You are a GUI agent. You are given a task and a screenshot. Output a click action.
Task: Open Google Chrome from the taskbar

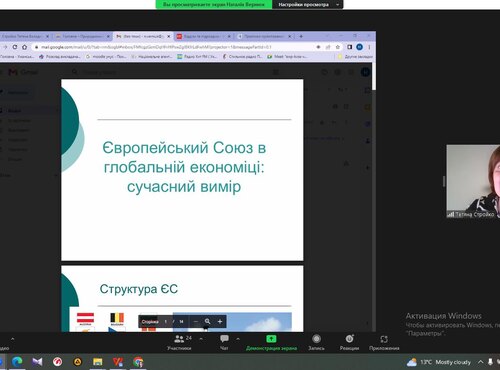pyautogui.click(x=138, y=361)
